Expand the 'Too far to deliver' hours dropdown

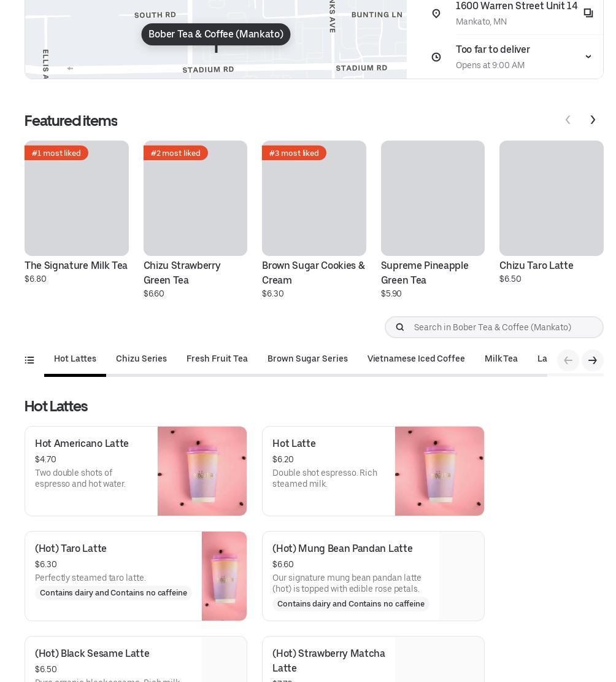coord(588,56)
